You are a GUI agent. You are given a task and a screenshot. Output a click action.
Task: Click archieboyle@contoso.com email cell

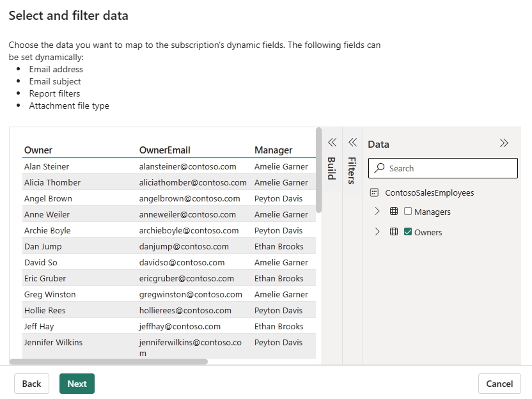[x=189, y=230]
